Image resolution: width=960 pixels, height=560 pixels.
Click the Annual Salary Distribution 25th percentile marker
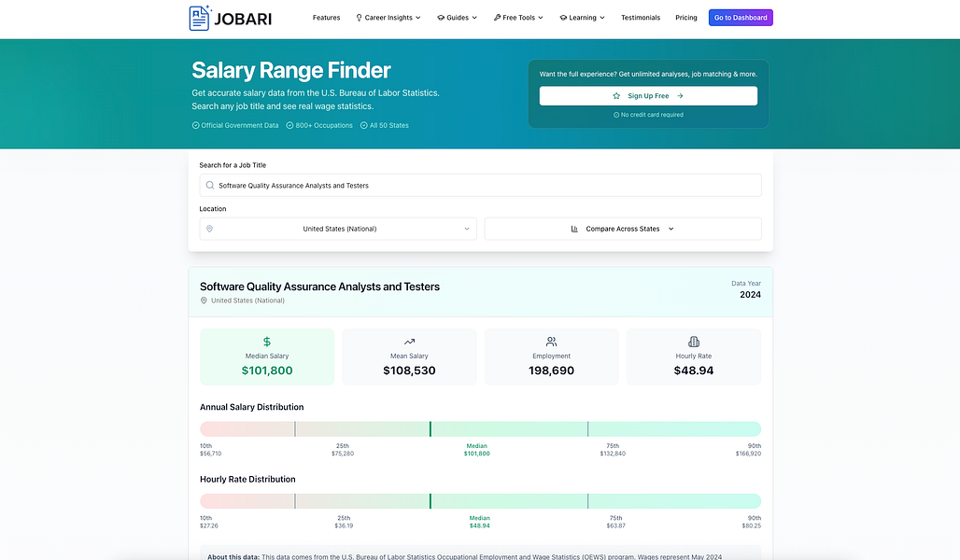(295, 429)
